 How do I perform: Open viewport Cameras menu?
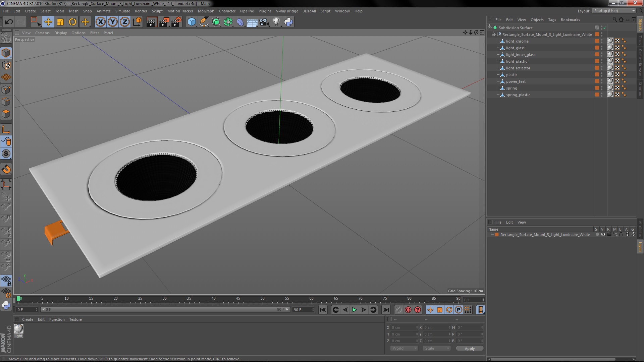[42, 33]
